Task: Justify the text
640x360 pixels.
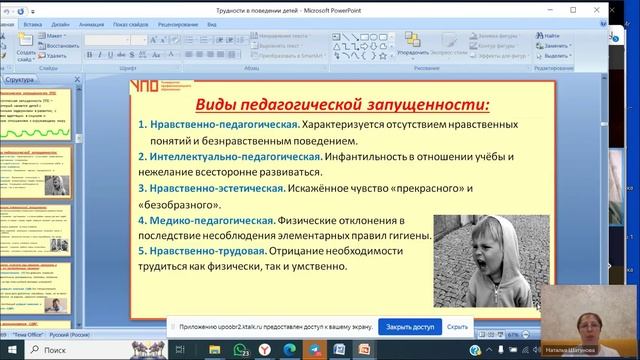Action: click(x=220, y=55)
